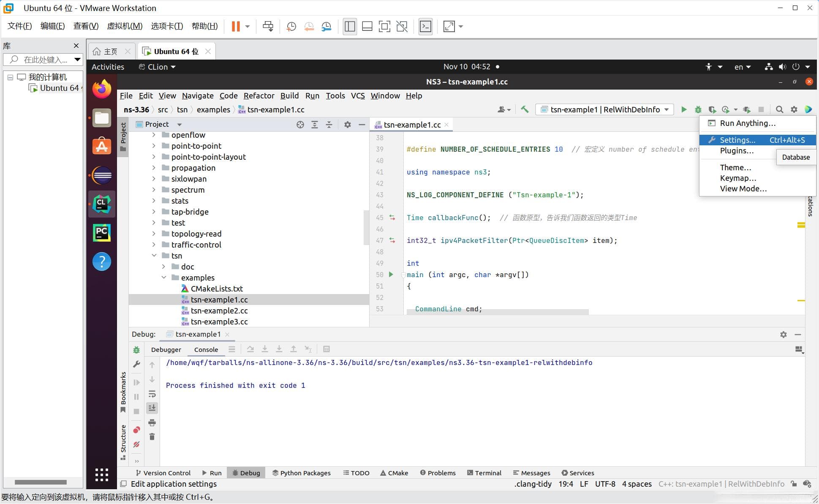This screenshot has height=504, width=819.
Task: Click src in the breadcrumb path
Action: tap(163, 109)
